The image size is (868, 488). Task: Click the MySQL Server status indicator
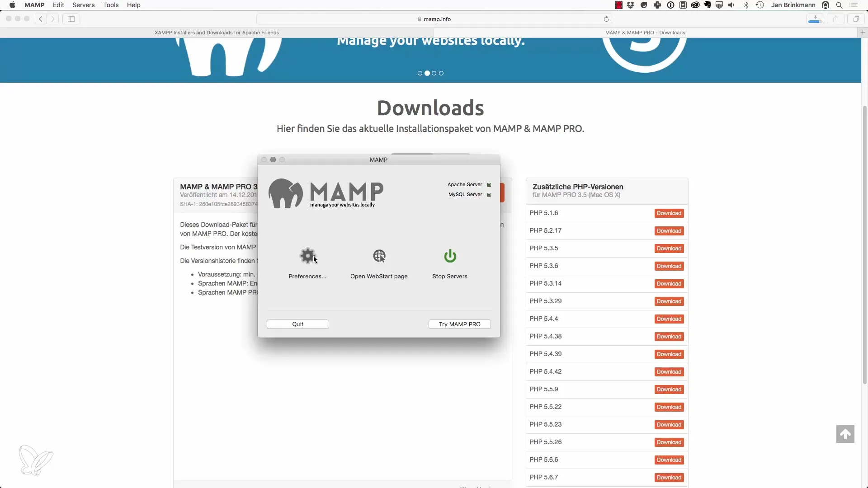click(489, 195)
